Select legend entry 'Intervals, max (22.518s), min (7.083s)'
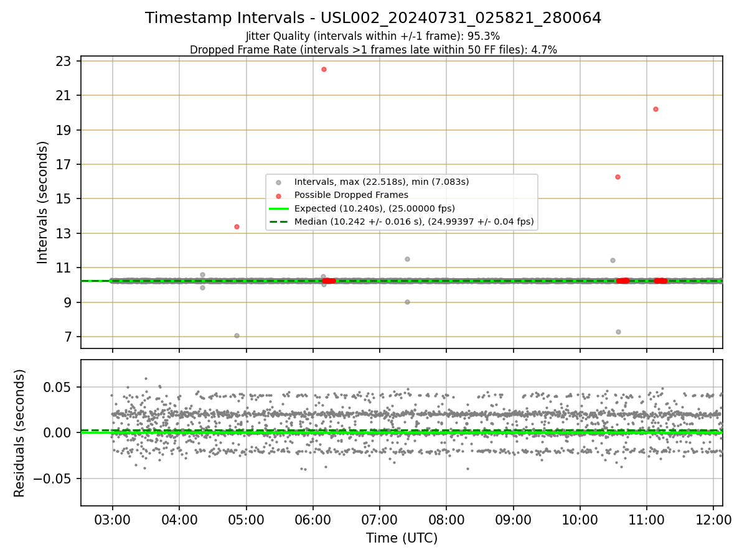 [x=382, y=182]
